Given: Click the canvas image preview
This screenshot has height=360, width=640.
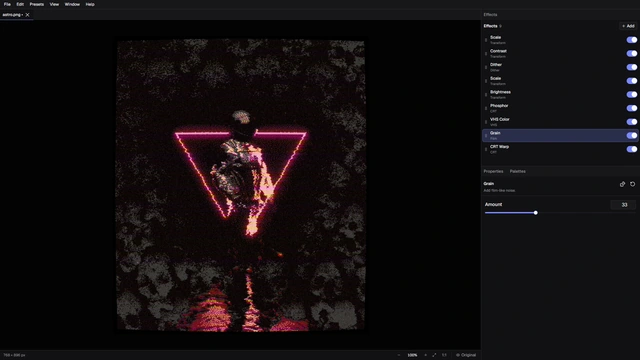Looking at the screenshot, I should tap(241, 185).
